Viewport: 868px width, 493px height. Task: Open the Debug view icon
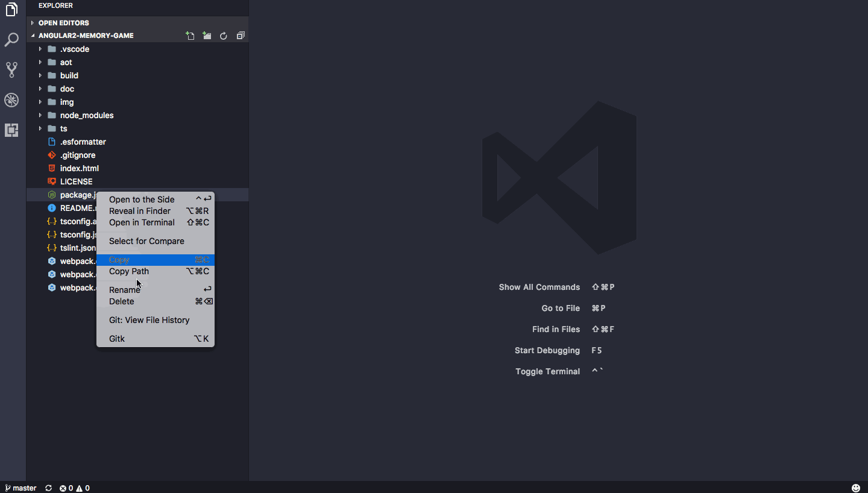tap(11, 100)
